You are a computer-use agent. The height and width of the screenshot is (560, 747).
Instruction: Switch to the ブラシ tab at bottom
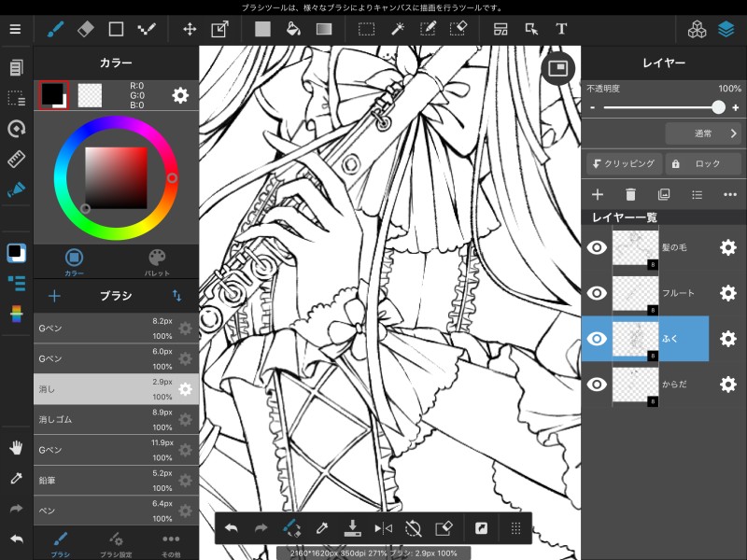(60, 544)
